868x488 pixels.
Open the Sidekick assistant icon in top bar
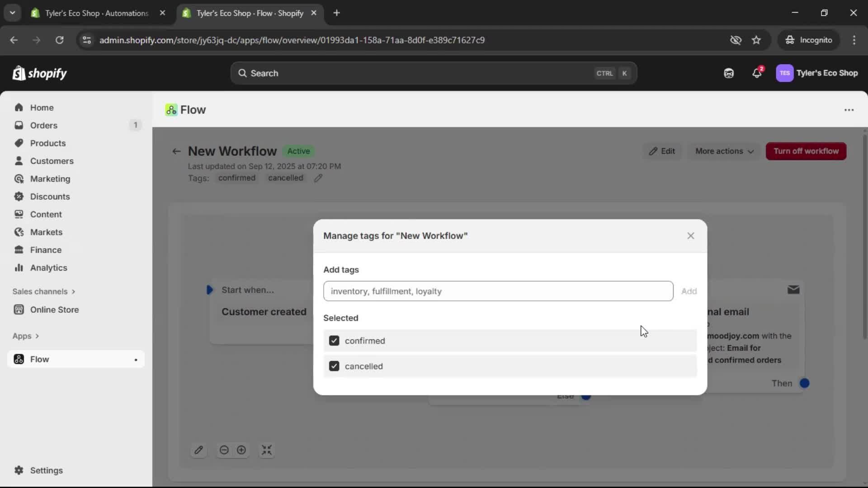(728, 73)
